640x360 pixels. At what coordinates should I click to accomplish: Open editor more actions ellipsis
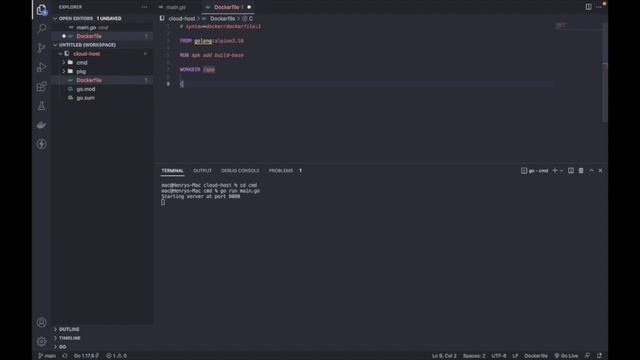pos(598,7)
